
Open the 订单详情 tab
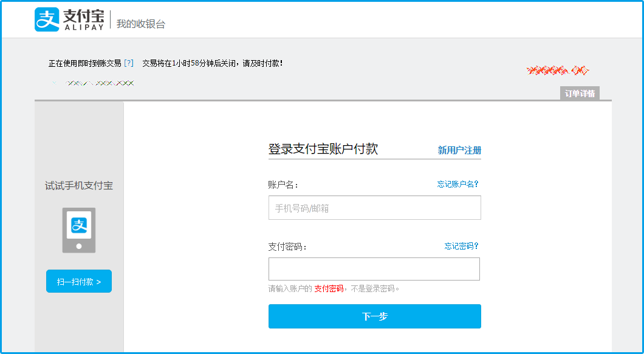pyautogui.click(x=580, y=94)
